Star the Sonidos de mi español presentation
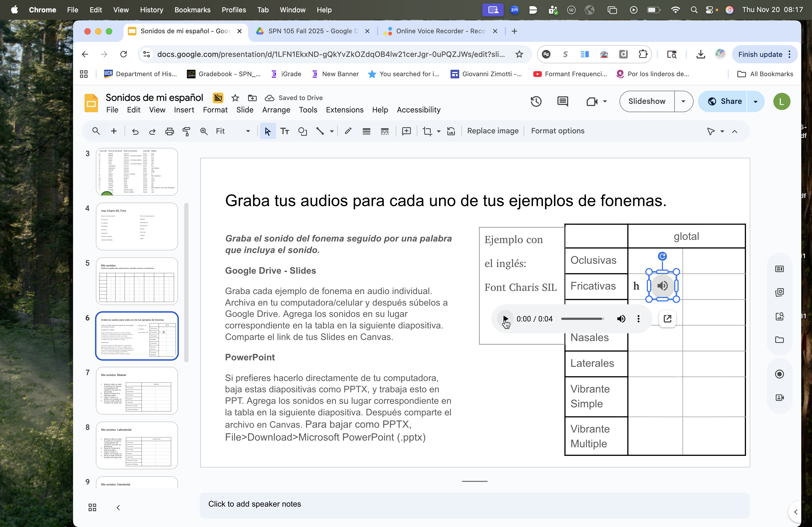812x527 pixels. (235, 98)
